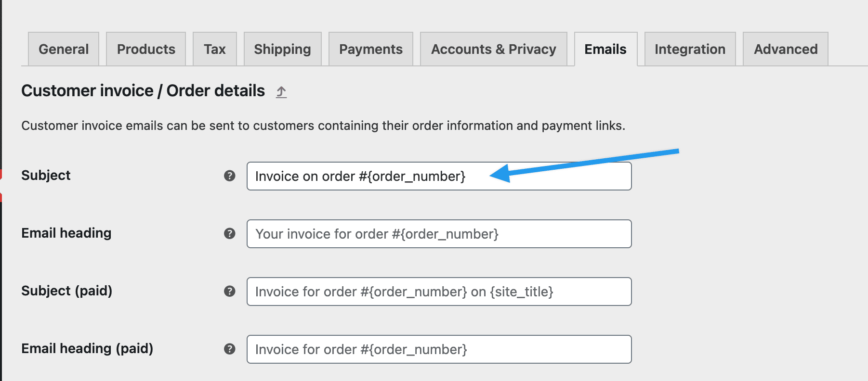Click the help icon beside Email heading
Viewport: 868px width, 381px height.
pyautogui.click(x=230, y=234)
